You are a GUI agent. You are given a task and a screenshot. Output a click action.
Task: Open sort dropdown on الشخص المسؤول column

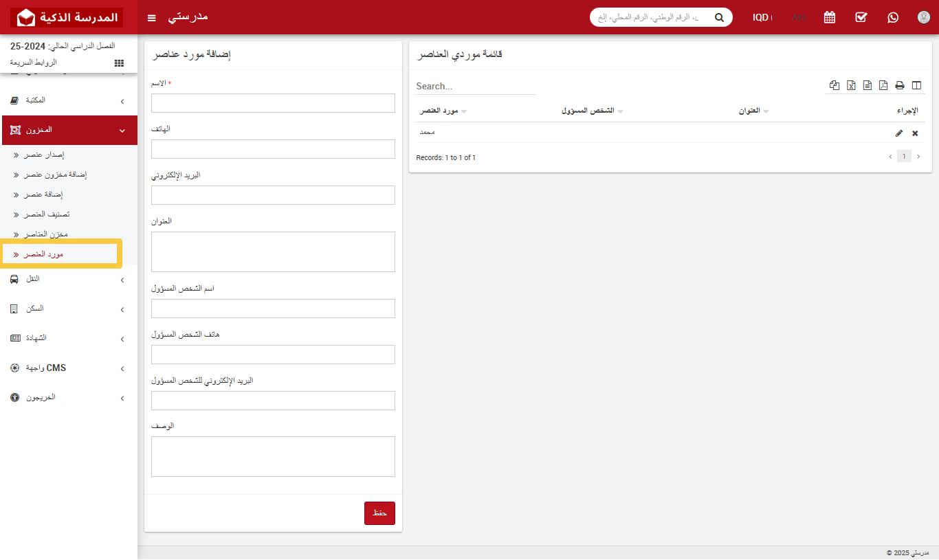[x=621, y=110]
